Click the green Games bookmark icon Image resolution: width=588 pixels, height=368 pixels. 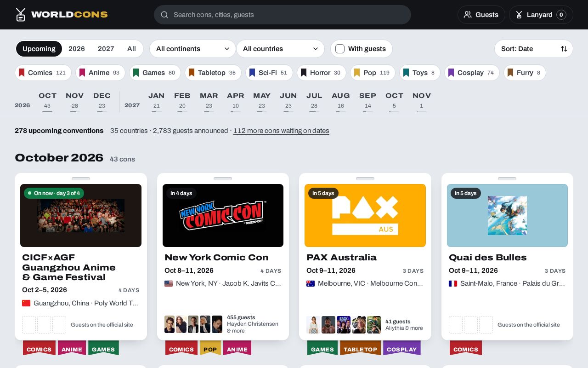point(136,73)
